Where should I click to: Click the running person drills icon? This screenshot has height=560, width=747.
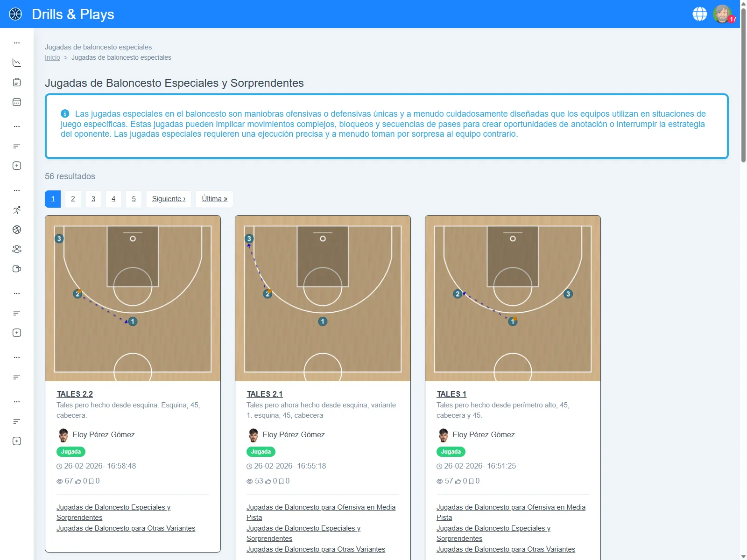click(17, 210)
